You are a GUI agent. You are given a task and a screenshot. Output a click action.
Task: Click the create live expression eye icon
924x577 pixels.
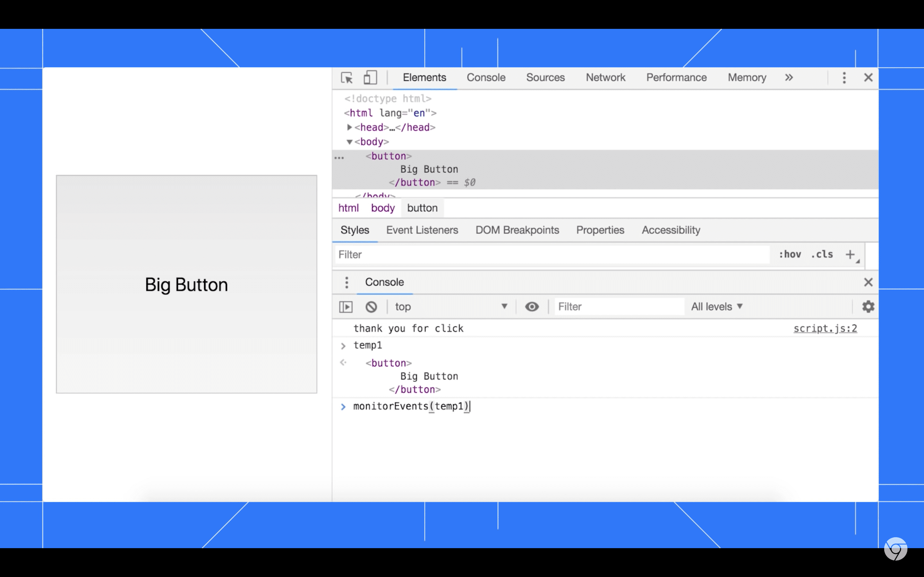click(x=532, y=306)
